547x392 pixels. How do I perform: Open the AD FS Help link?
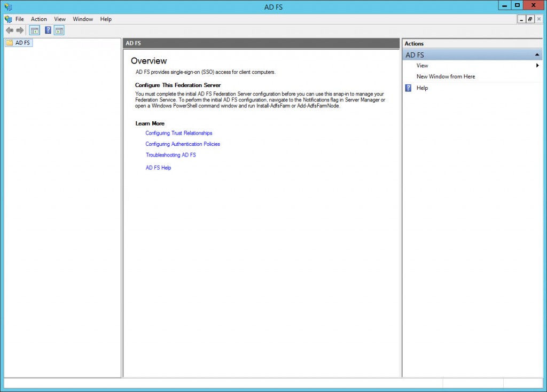pyautogui.click(x=158, y=167)
